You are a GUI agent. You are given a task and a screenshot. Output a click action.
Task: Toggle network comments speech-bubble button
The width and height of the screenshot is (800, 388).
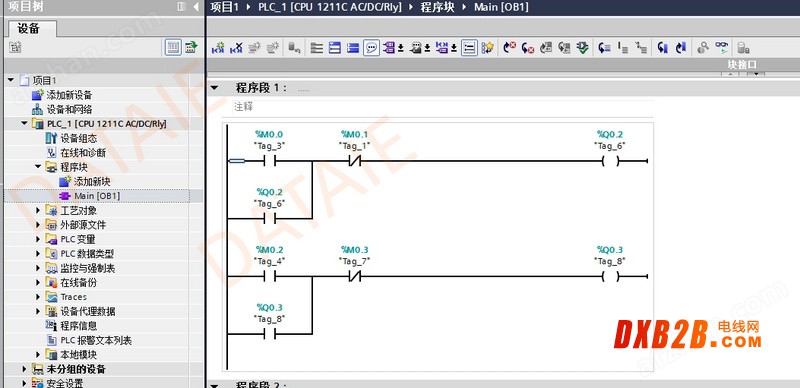[371, 48]
